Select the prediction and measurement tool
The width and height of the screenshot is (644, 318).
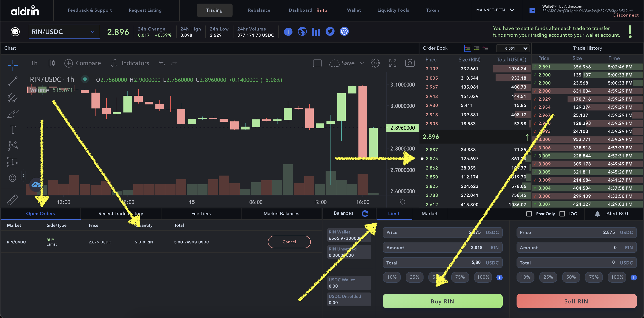(x=13, y=162)
